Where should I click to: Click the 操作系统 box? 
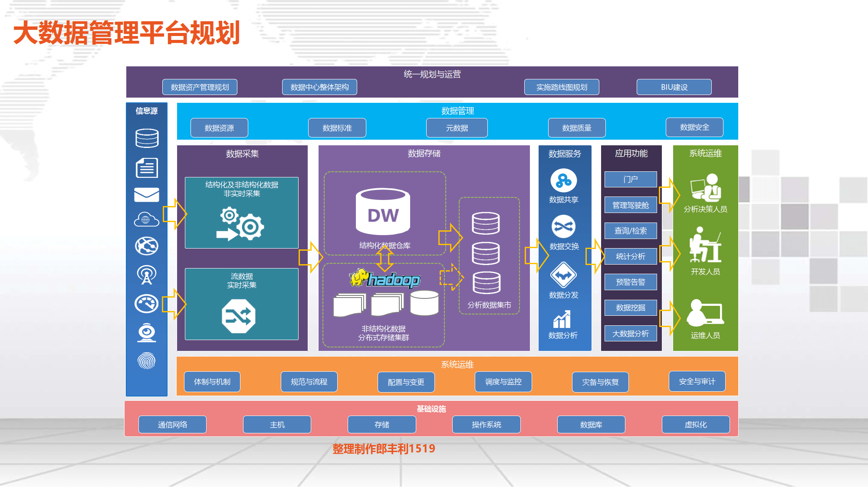487,425
